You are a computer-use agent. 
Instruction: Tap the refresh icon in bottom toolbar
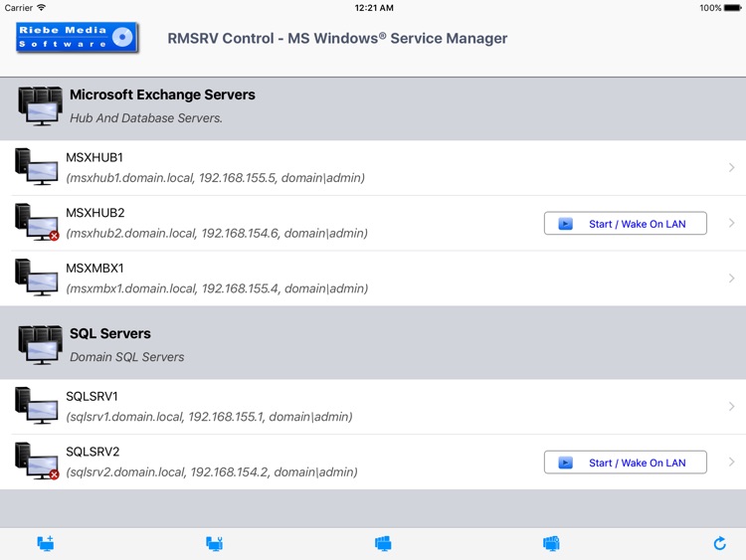(720, 543)
